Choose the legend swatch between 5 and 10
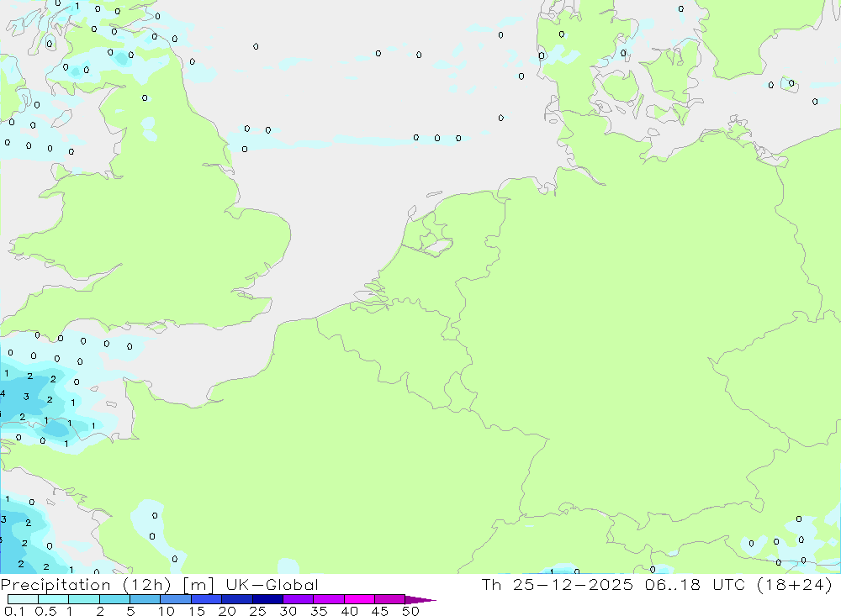This screenshot has width=841, height=616. (x=145, y=599)
